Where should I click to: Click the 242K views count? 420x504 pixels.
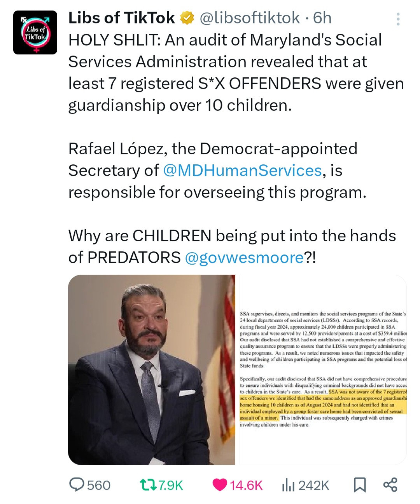click(314, 485)
